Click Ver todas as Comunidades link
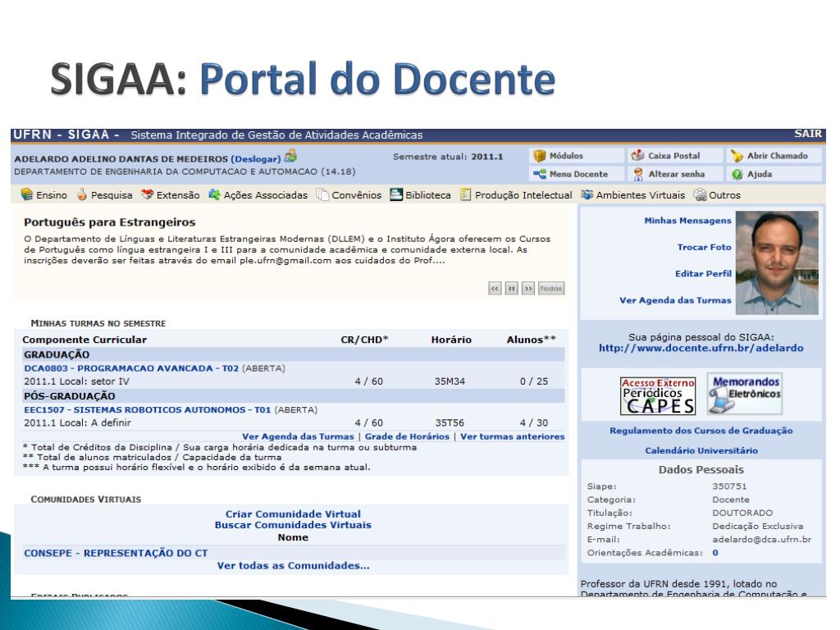This screenshot has width=840, height=630. [x=293, y=566]
